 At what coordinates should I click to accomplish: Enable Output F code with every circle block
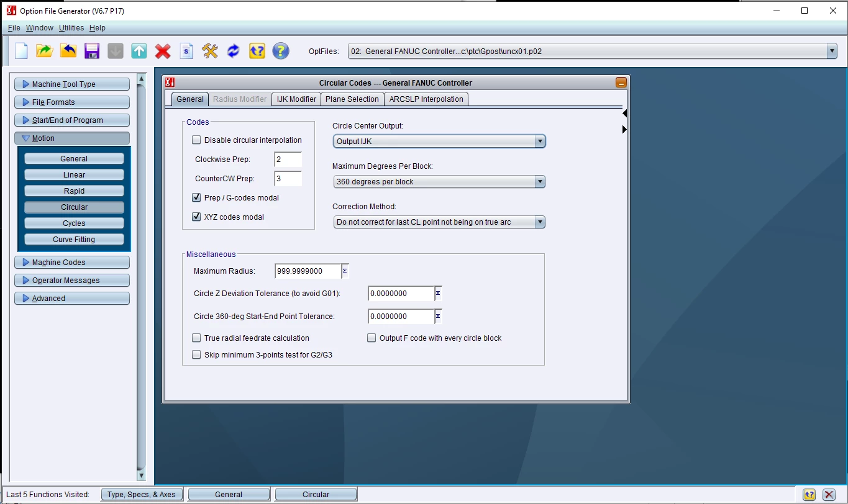point(372,338)
